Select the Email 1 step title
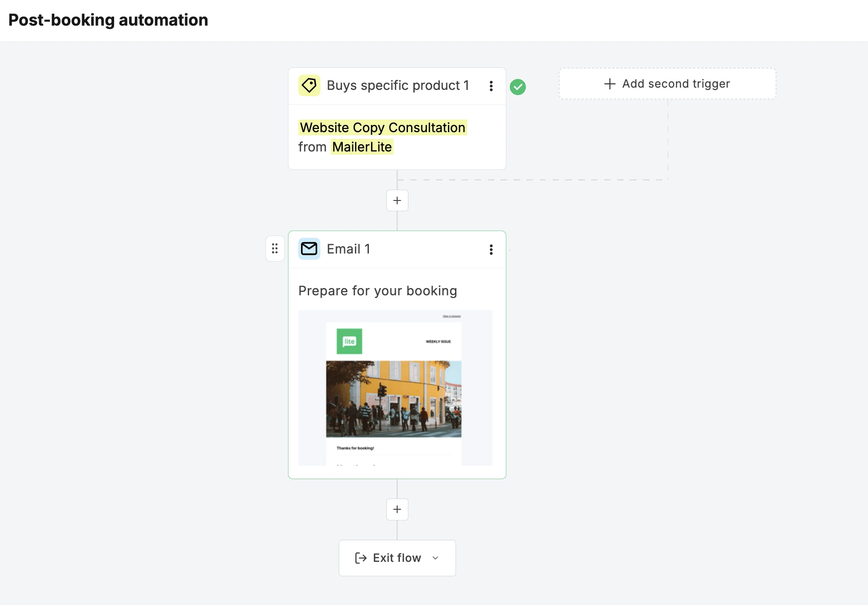The image size is (868, 605). point(348,249)
